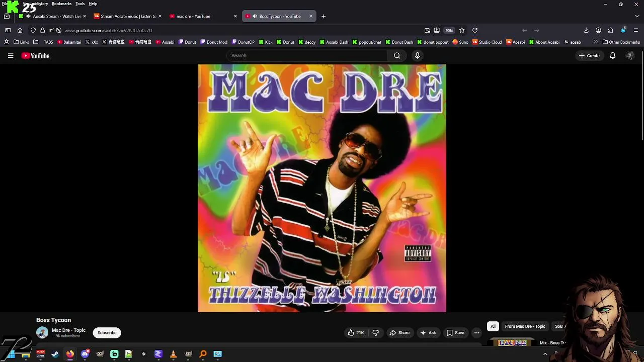The width and height of the screenshot is (644, 362).
Task: Show site security padlock info
Action: (42, 30)
